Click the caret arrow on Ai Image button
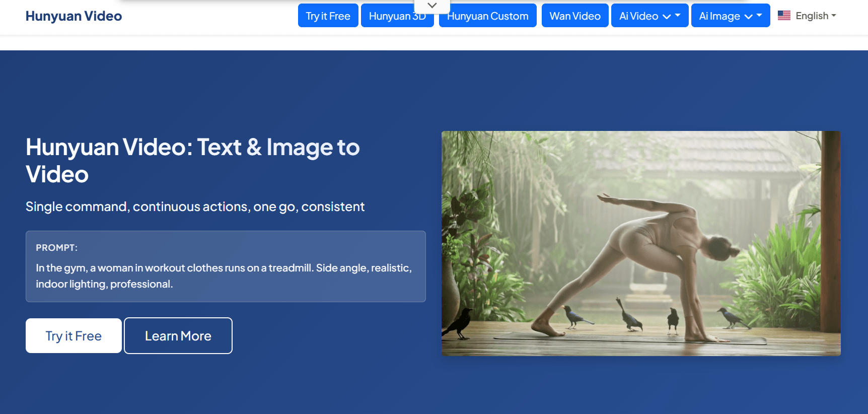 click(759, 16)
